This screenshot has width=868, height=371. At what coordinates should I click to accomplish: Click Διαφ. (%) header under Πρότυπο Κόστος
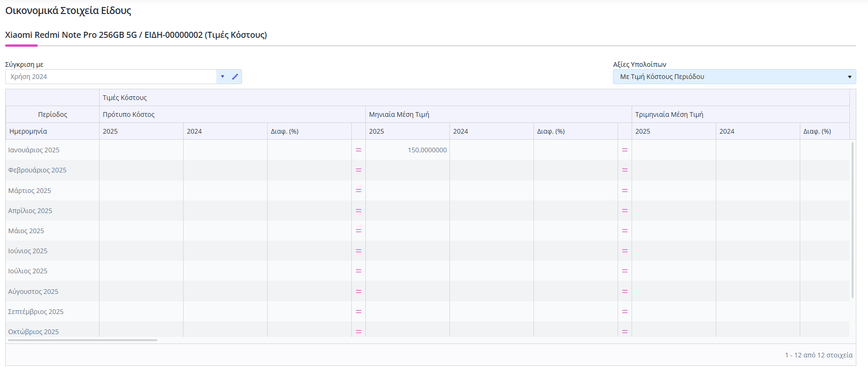[309, 131]
